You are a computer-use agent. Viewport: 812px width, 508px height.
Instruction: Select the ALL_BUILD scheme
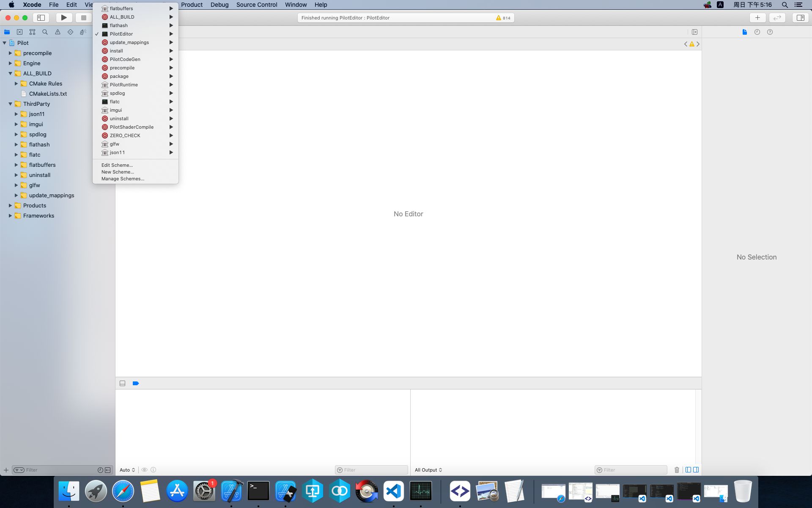135,17
